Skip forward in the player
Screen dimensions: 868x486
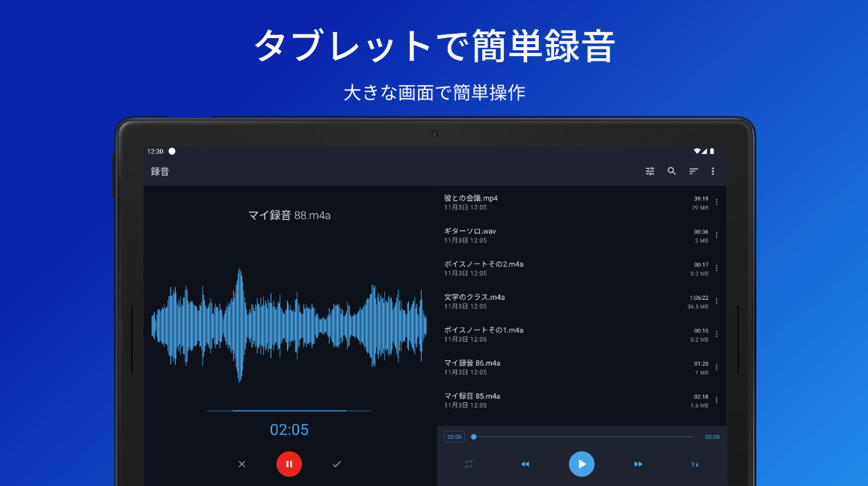coord(638,464)
